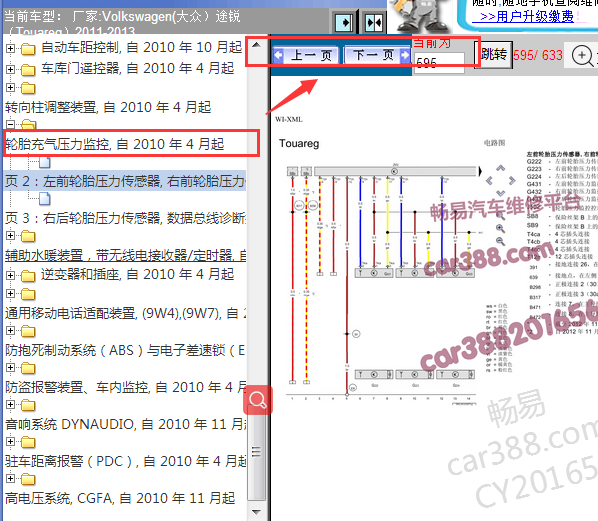Select 自动车距控制, 自 2010 年 10 月起
The height and width of the screenshot is (521, 598).
pyautogui.click(x=141, y=47)
